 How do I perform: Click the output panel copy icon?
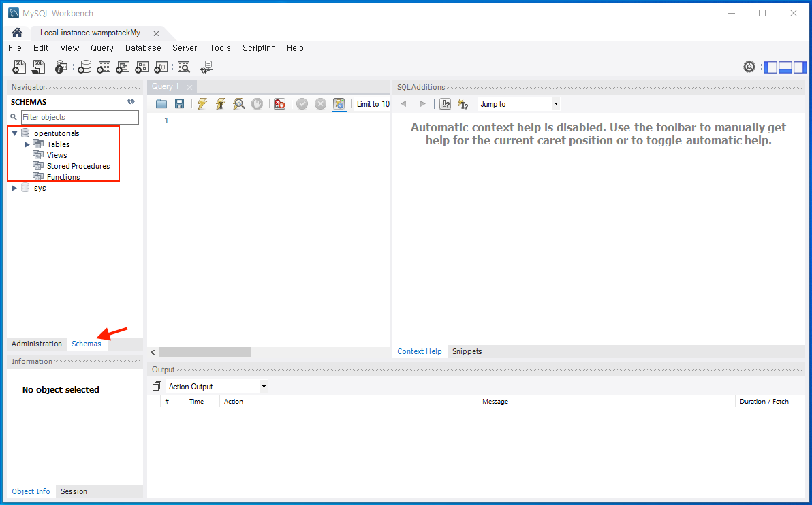coord(157,387)
